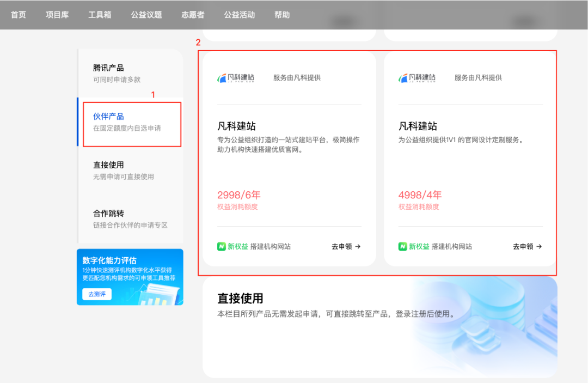Viewport: 588px width, 383px height.
Task: Click the subtitle 在固定额度内自选申请
Action: 127,128
